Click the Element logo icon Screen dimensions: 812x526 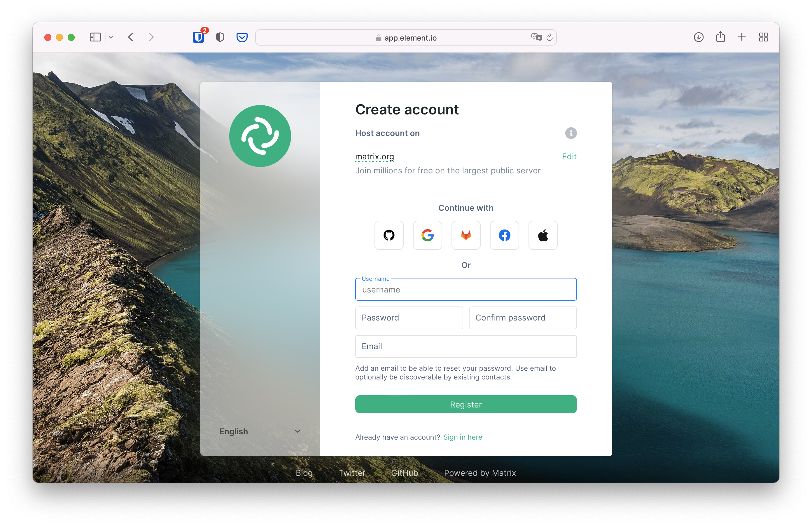pos(261,136)
